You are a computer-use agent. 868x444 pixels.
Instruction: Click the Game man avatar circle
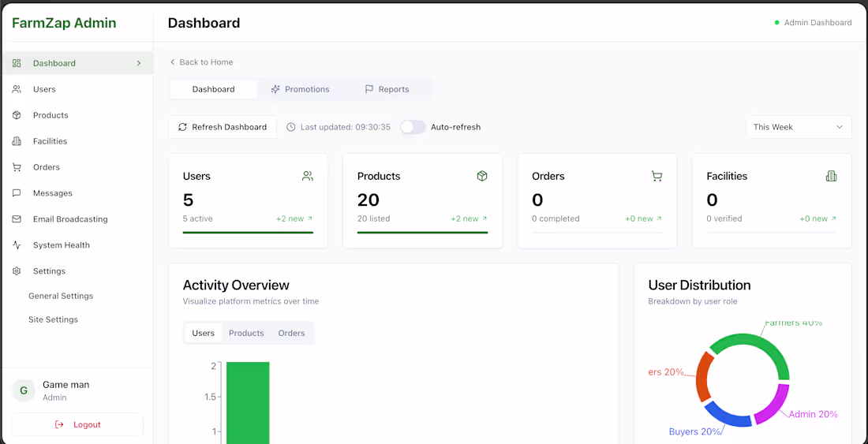[x=23, y=390]
